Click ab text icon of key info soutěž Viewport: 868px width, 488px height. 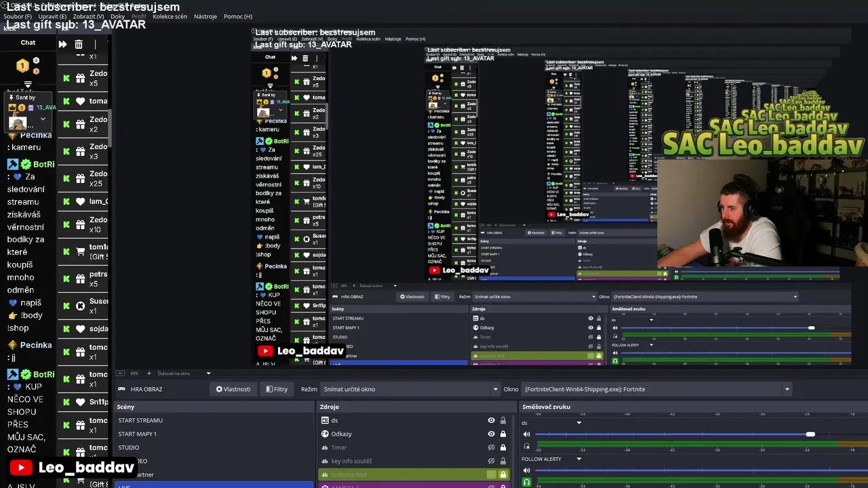pyautogui.click(x=325, y=461)
